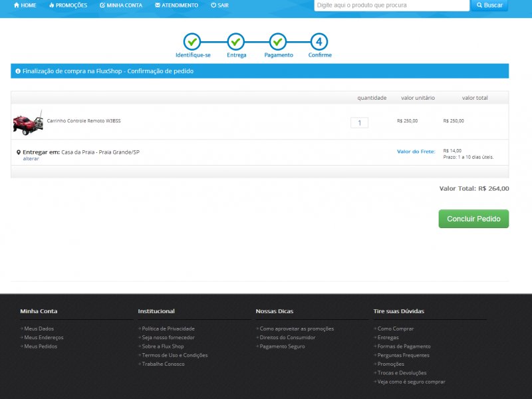Open Meus Pedidos footer link

pyautogui.click(x=41, y=346)
